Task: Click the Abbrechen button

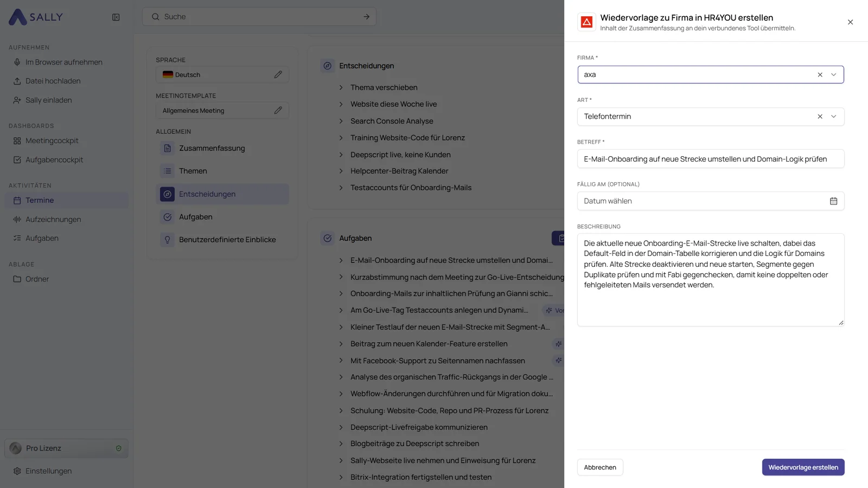Action: coord(600,467)
